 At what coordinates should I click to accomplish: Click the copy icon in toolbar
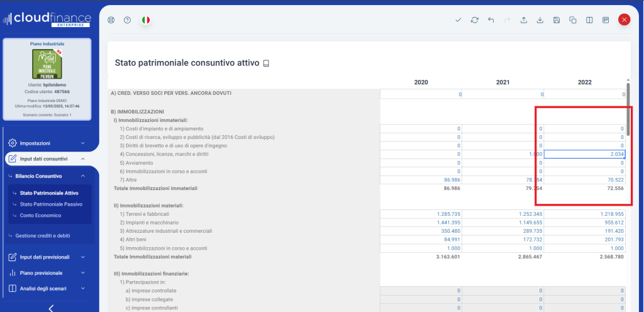573,20
